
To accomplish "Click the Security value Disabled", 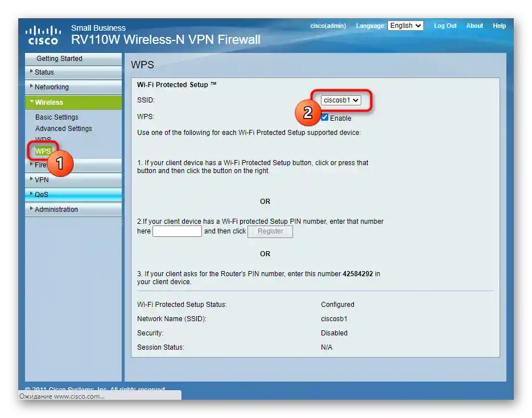I will coord(334,333).
